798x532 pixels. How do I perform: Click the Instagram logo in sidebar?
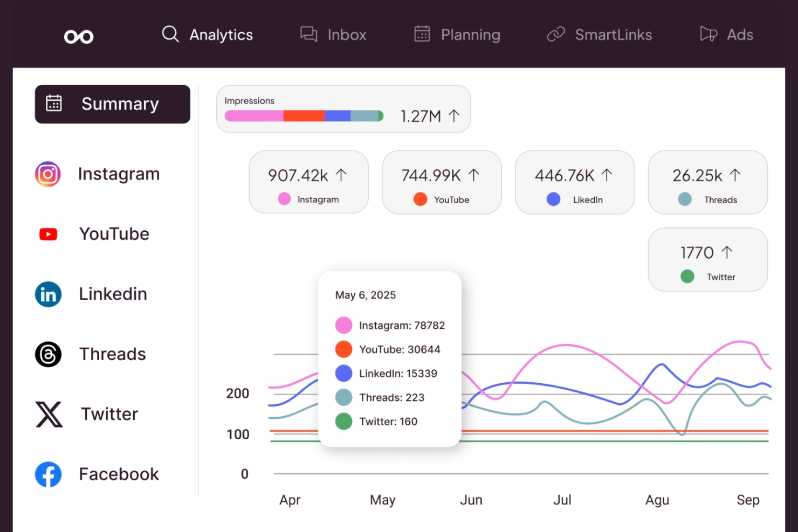click(x=48, y=174)
